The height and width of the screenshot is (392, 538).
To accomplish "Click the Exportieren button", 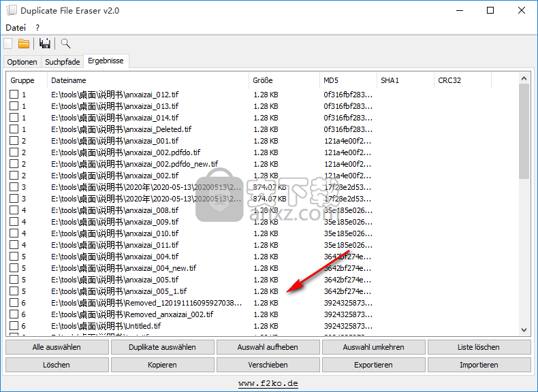I will click(x=374, y=365).
